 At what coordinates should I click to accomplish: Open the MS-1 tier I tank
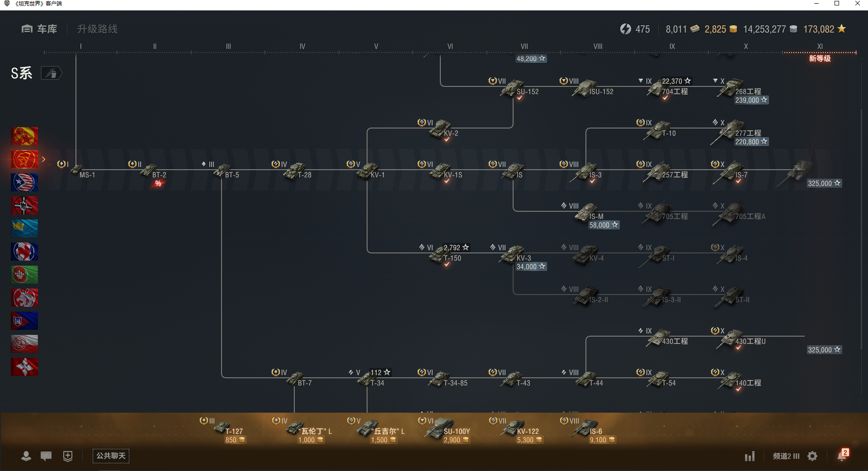pos(77,170)
